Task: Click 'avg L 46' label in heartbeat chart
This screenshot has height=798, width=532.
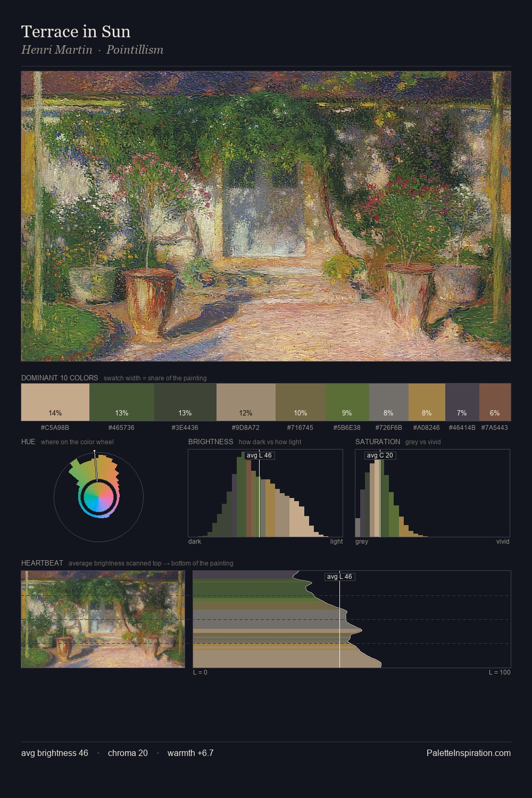Action: (x=339, y=577)
